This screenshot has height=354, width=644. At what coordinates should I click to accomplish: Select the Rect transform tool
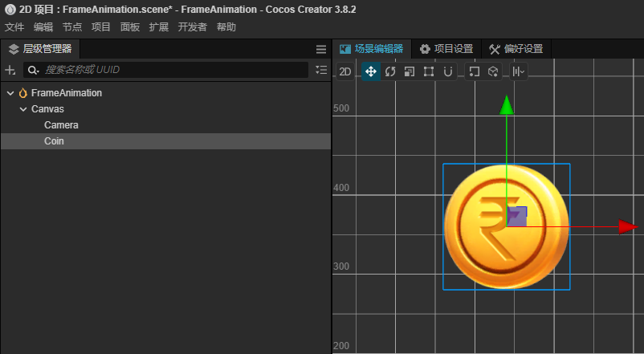429,72
